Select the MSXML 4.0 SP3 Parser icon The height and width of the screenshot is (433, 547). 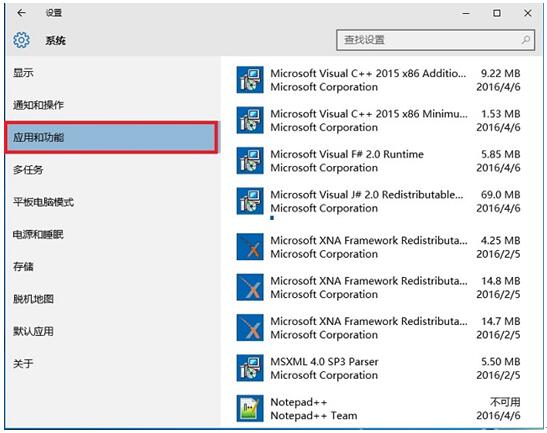(250, 368)
